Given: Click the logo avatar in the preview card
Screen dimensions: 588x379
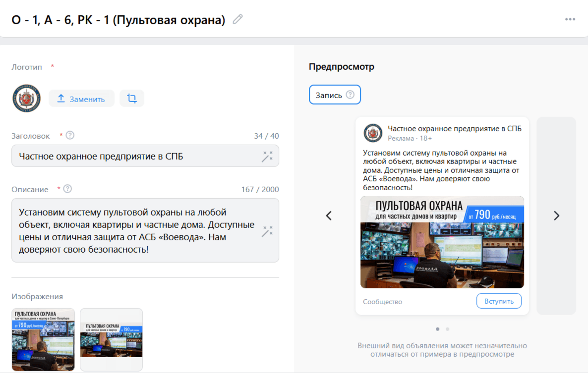Looking at the screenshot, I should (373, 133).
